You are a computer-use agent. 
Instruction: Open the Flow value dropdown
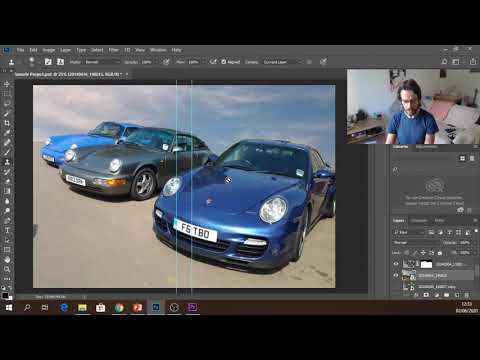tap(195, 62)
